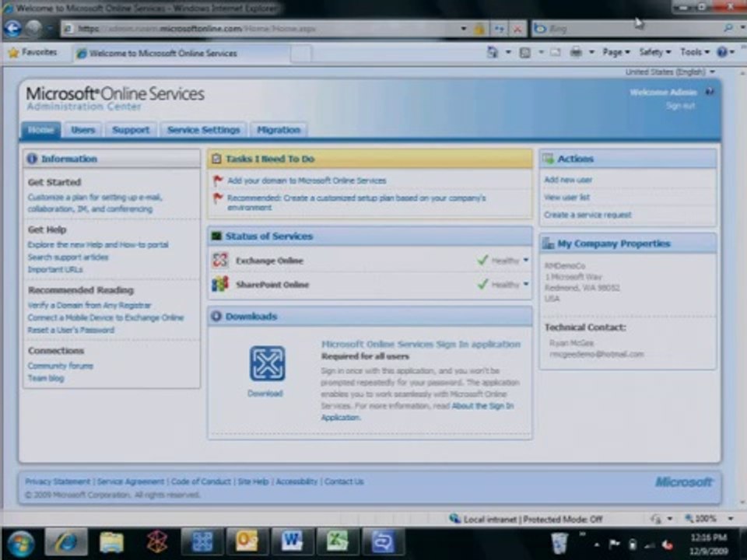Click Verify a Domain from Any Registrar
The width and height of the screenshot is (747, 560).
point(89,305)
